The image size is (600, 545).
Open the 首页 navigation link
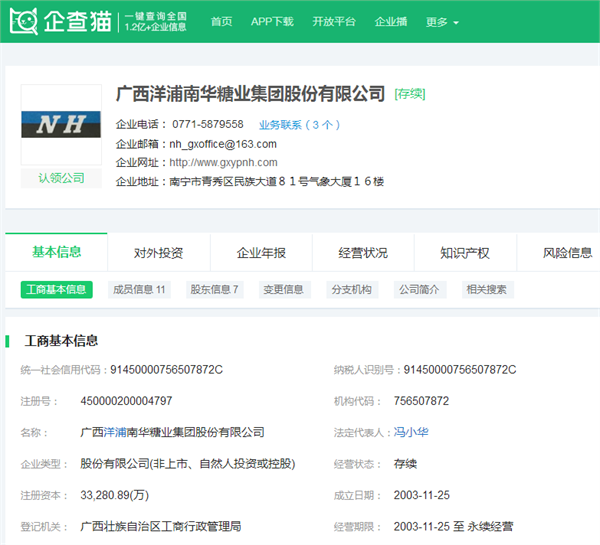222,22
